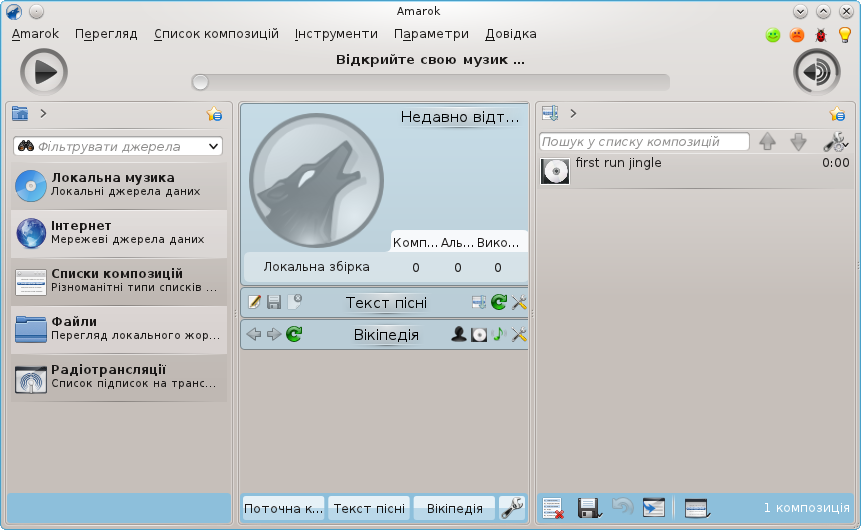861x530 pixels.
Task: Click the edit lyrics pencil icon
Action: point(254,302)
